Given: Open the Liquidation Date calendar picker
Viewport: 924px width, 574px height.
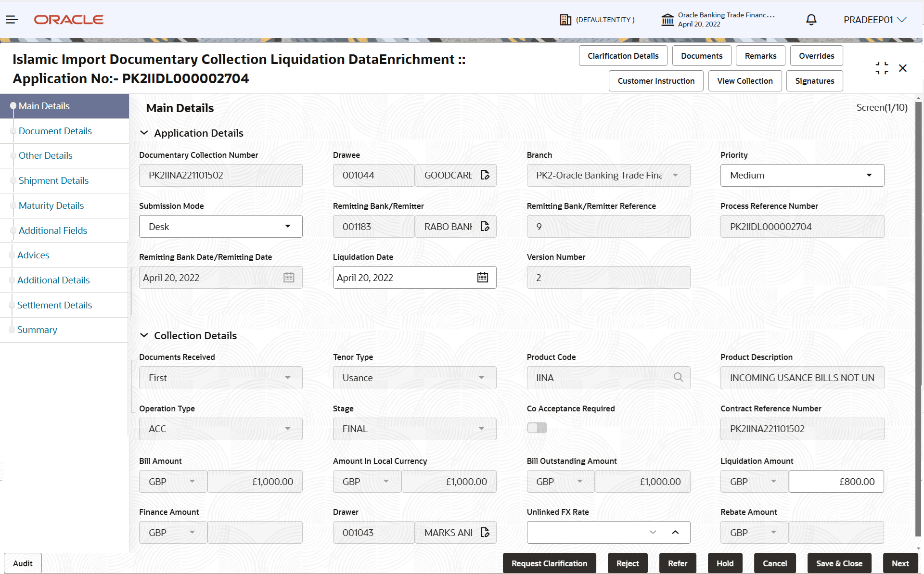Looking at the screenshot, I should click(482, 277).
